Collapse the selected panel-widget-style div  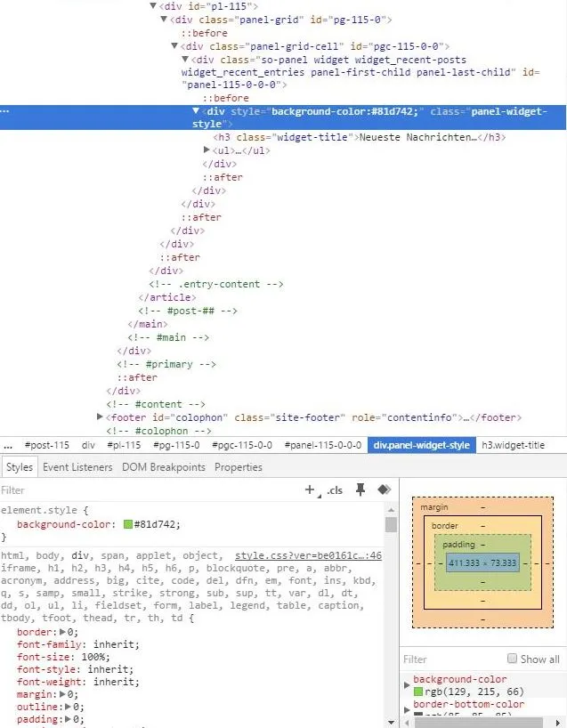(x=196, y=111)
